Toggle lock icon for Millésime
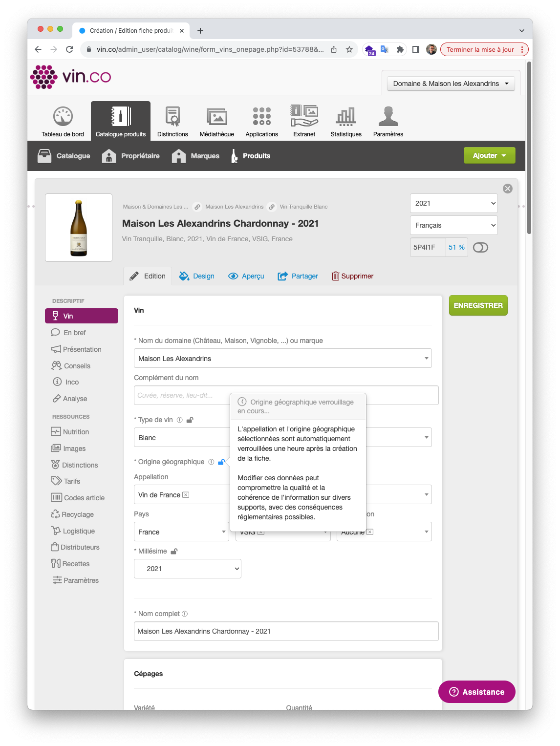560x746 pixels. tap(174, 551)
